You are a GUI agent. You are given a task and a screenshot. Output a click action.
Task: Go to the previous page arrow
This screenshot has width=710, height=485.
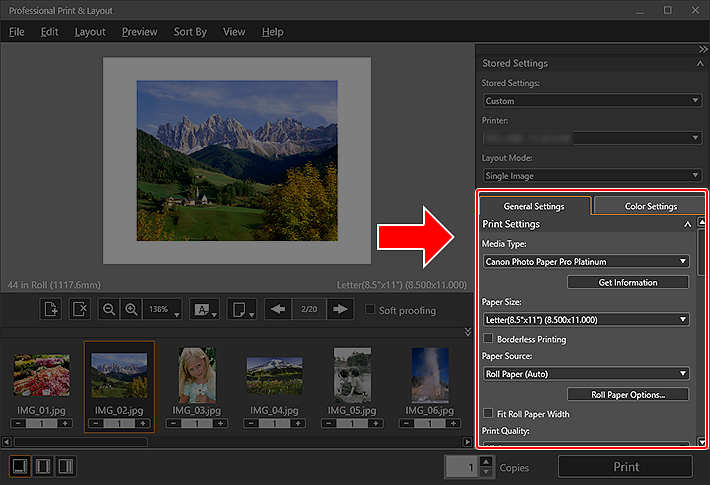pyautogui.click(x=280, y=310)
